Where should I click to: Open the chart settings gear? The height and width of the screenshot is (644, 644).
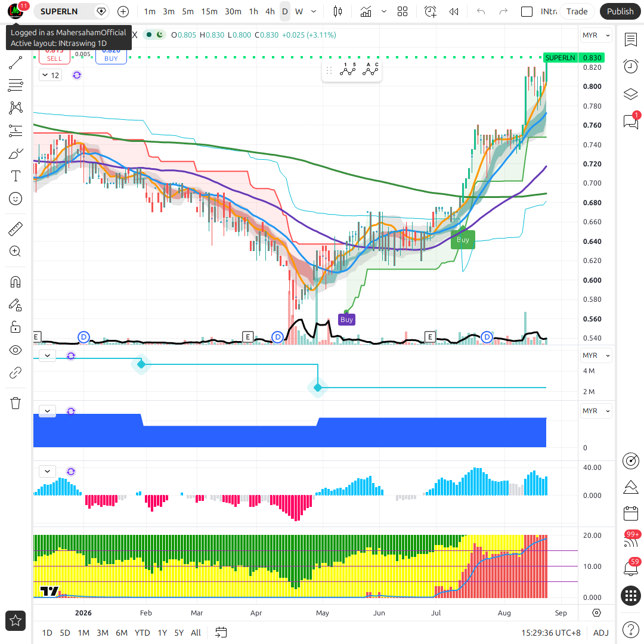pos(596,613)
